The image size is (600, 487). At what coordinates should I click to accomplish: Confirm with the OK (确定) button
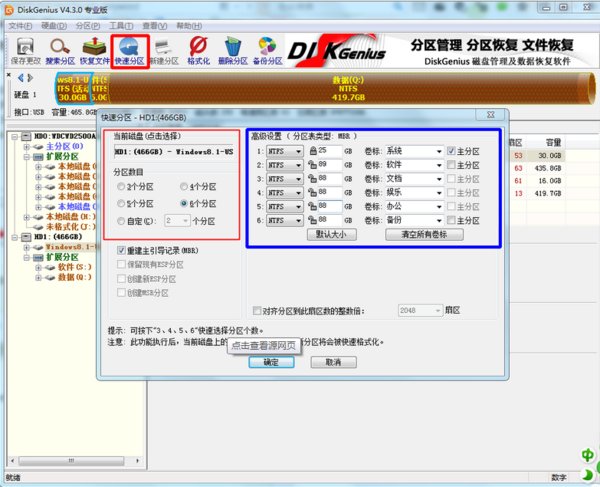271,362
